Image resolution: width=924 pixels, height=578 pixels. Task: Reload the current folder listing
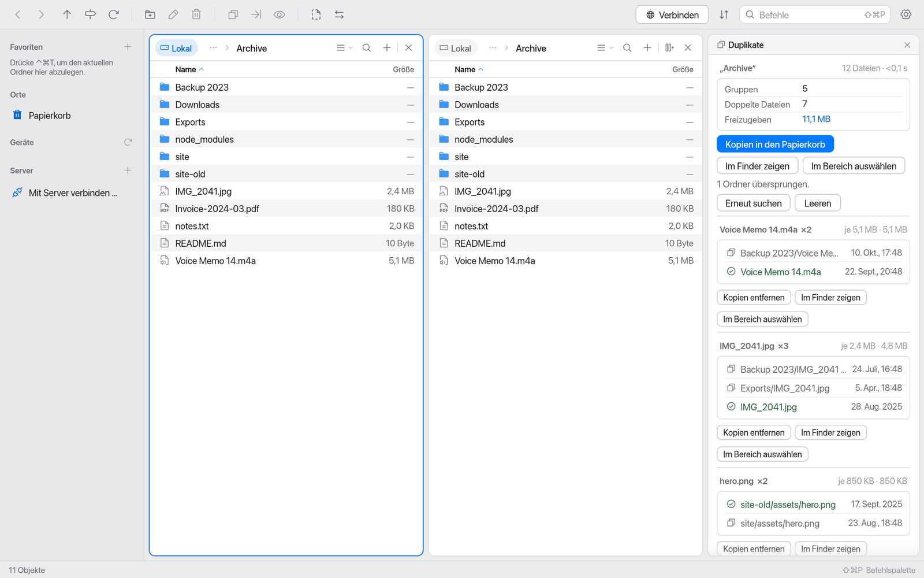[114, 14]
